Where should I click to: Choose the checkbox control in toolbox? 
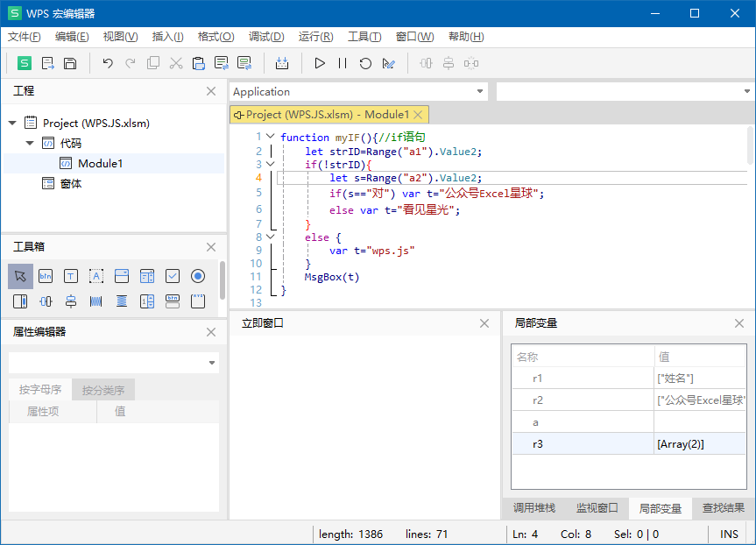pos(173,276)
